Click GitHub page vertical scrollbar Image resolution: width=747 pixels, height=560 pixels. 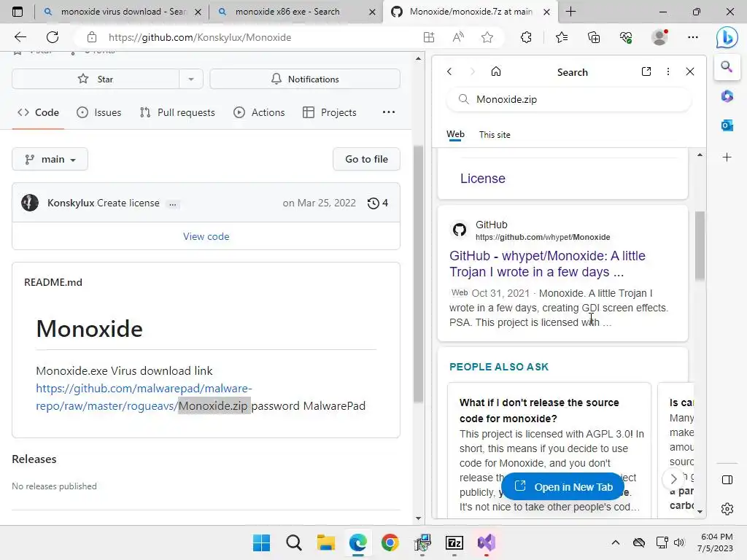[418, 274]
